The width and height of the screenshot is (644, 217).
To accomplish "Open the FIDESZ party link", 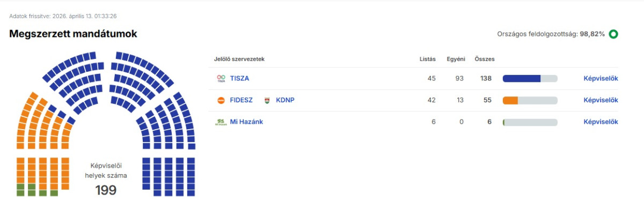I will click(241, 100).
